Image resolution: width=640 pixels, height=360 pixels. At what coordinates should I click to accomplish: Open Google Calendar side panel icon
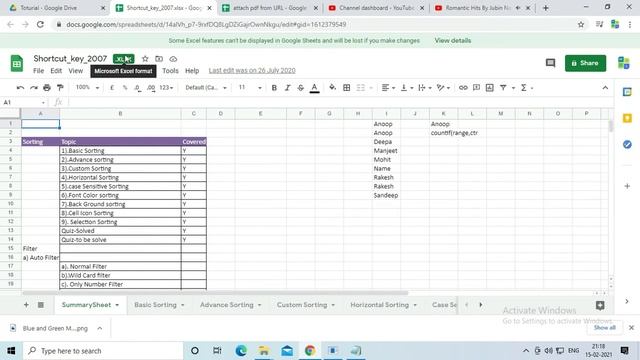pyautogui.click(x=627, y=92)
